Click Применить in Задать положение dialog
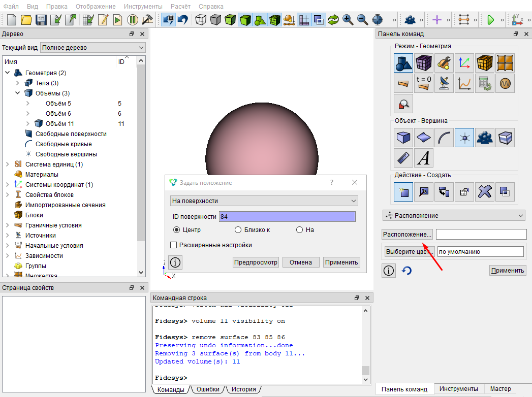The width and height of the screenshot is (532, 397). click(341, 262)
